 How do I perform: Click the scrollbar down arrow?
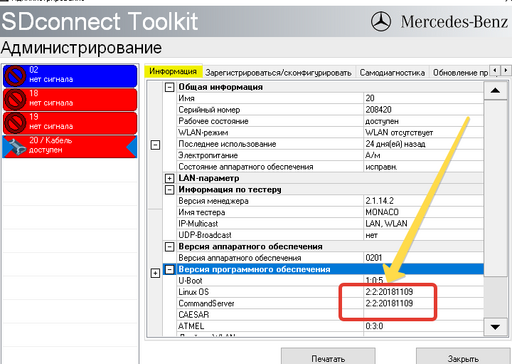click(x=495, y=327)
